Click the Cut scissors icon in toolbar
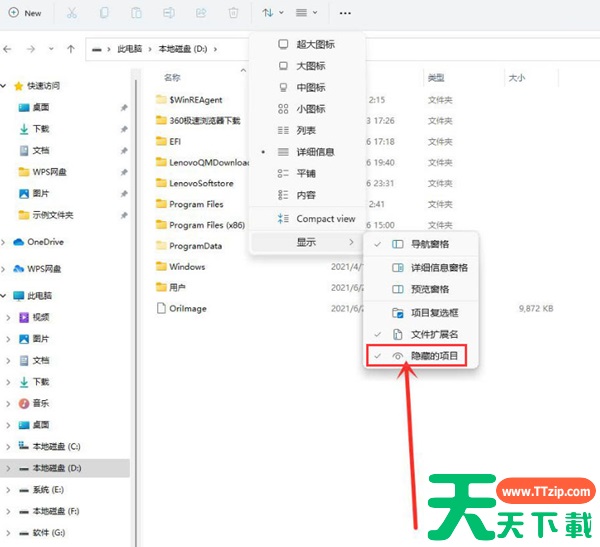600x547 pixels. point(72,13)
